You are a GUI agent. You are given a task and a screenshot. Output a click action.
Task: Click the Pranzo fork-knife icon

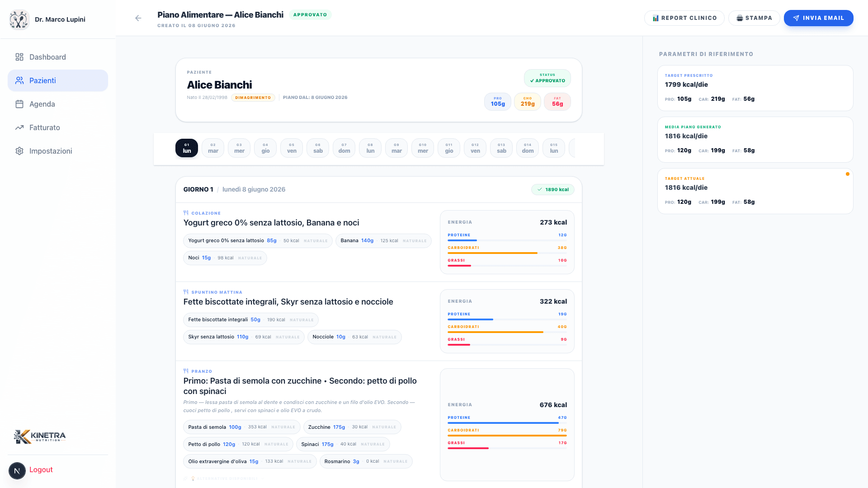coord(186,371)
